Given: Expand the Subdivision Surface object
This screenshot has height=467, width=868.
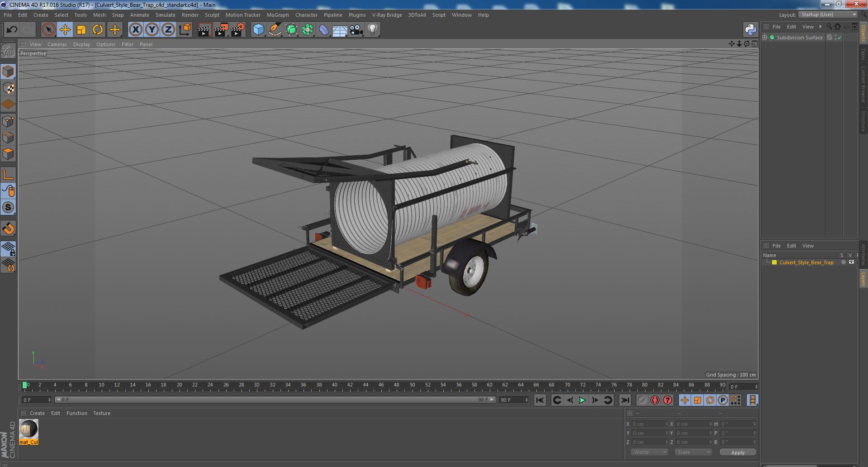Looking at the screenshot, I should tap(765, 38).
